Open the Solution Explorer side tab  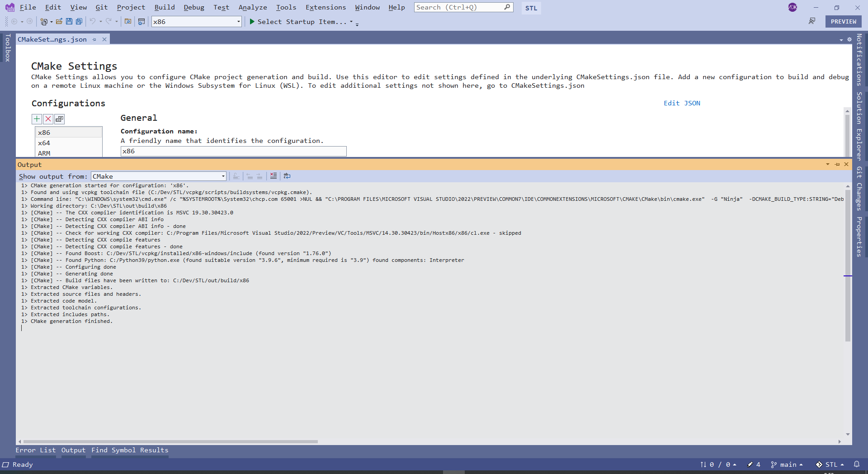tap(859, 126)
